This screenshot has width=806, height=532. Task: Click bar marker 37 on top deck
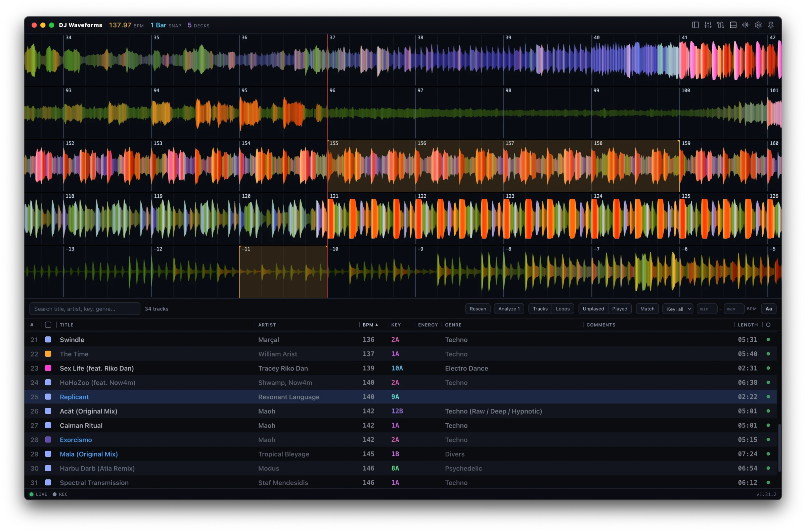pos(332,38)
